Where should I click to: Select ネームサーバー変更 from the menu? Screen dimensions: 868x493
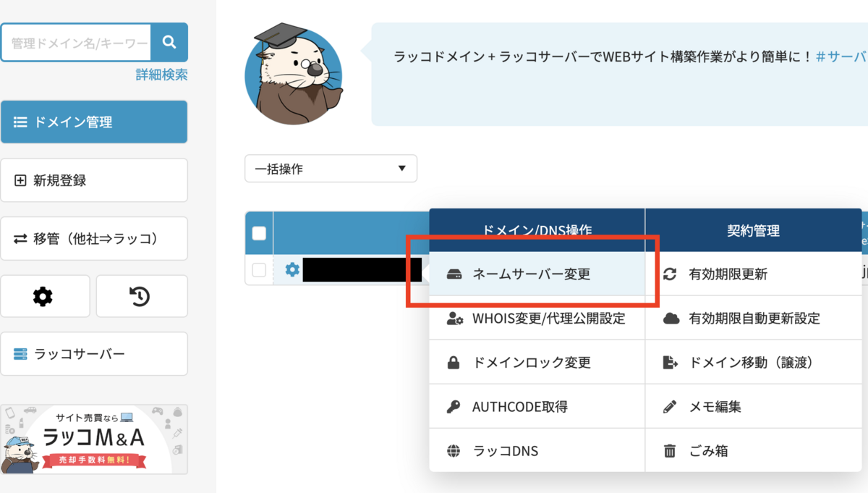(x=533, y=274)
